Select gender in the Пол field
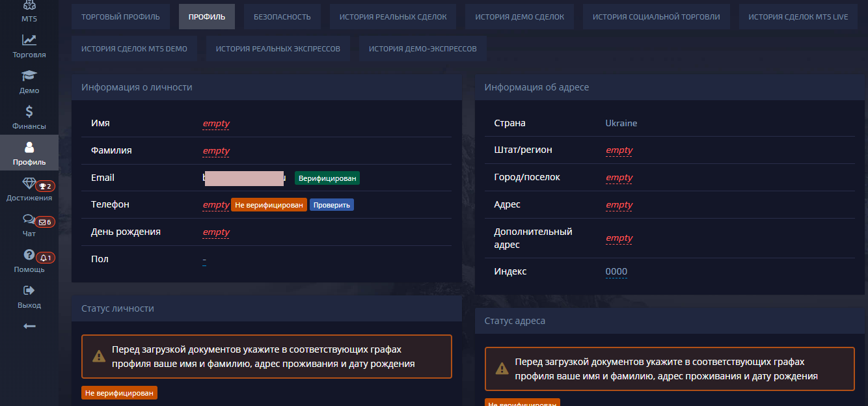The height and width of the screenshot is (406, 868). (204, 260)
